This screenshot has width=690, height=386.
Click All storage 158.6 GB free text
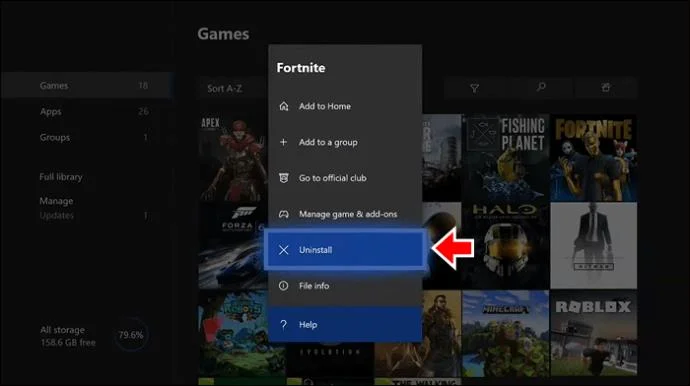pyautogui.click(x=68, y=336)
